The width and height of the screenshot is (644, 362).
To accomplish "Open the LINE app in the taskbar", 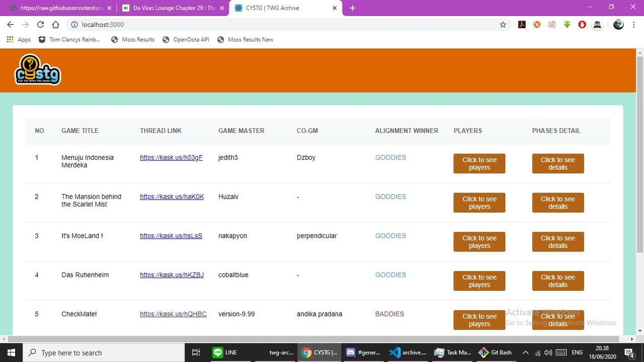I will 225,352.
